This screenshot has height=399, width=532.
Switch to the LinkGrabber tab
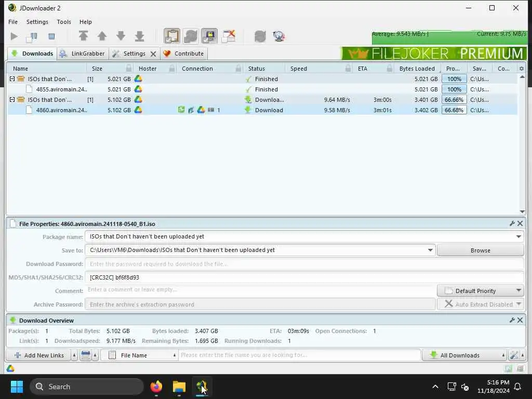click(83, 54)
